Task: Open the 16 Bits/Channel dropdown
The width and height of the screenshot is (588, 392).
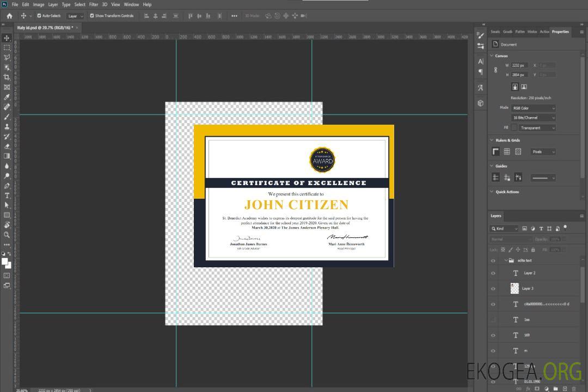Action: tap(533, 118)
